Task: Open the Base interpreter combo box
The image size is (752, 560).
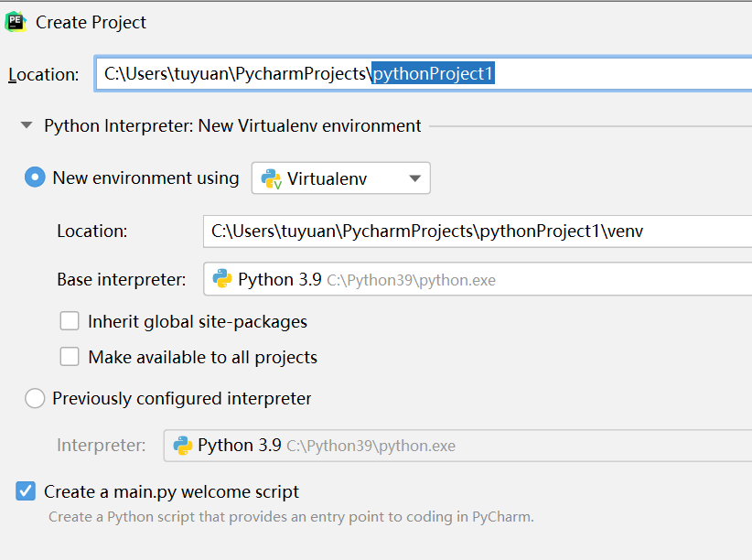Action: coord(476,279)
